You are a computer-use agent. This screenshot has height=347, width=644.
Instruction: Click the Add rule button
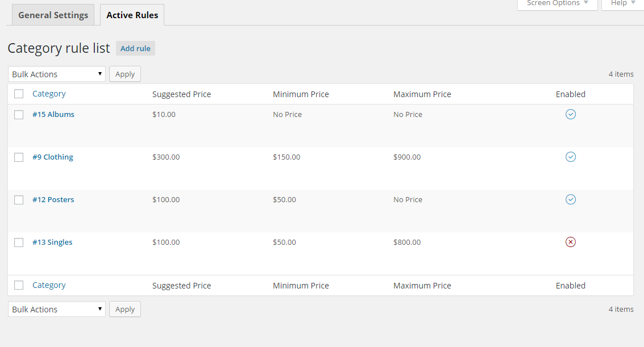point(135,48)
